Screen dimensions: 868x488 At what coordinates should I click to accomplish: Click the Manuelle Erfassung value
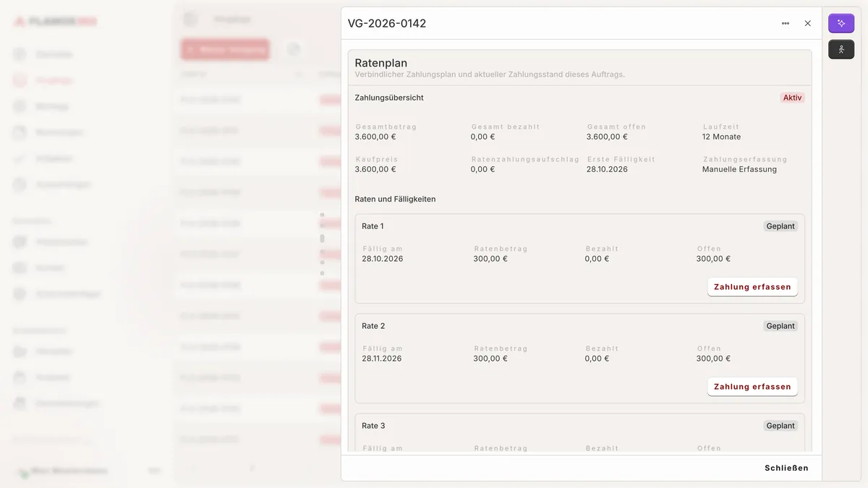[x=739, y=169]
